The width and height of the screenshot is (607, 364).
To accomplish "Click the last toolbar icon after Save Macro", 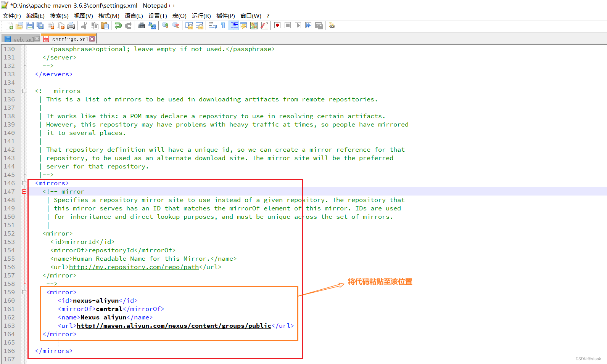I will click(x=332, y=26).
